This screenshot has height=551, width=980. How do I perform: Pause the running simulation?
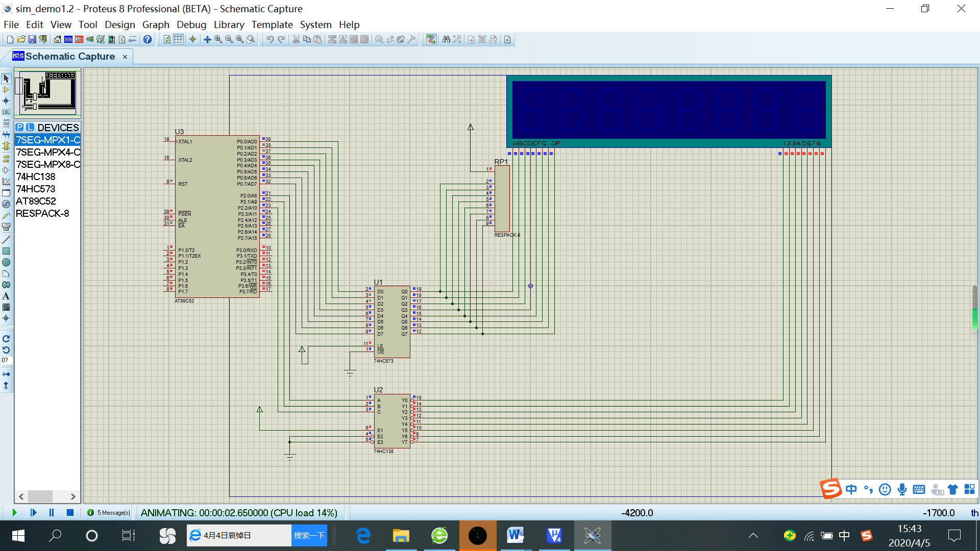coord(52,512)
